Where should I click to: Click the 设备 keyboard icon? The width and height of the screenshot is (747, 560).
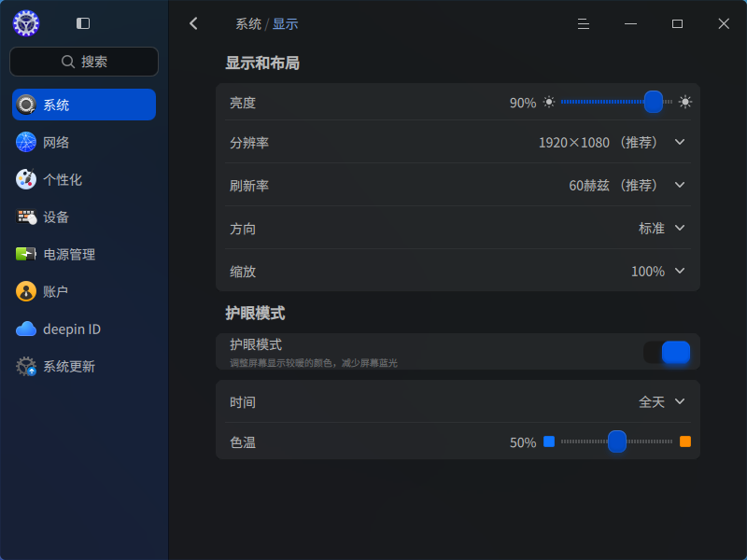(x=26, y=217)
